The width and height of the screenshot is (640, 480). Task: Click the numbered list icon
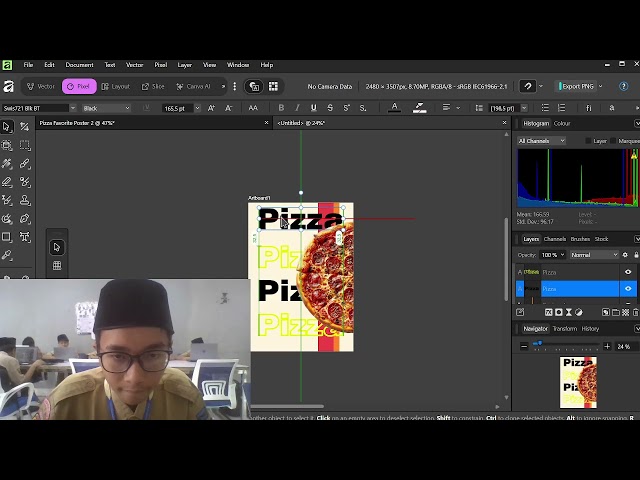pos(562,108)
